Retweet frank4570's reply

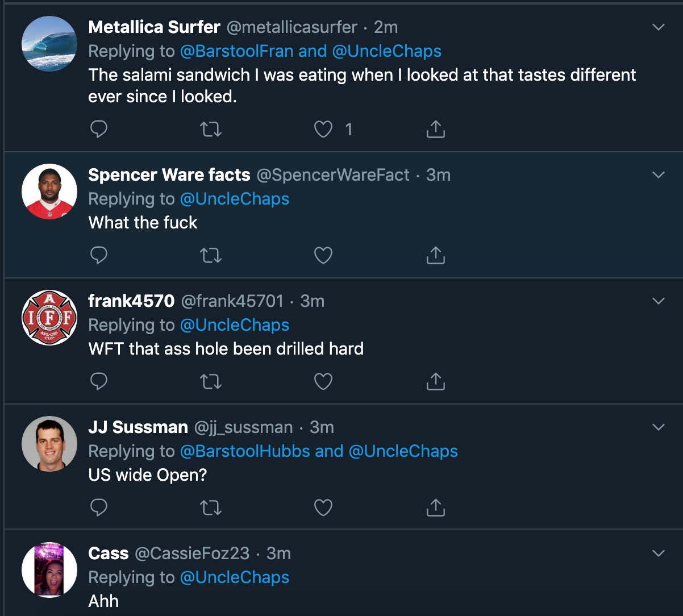click(x=211, y=381)
